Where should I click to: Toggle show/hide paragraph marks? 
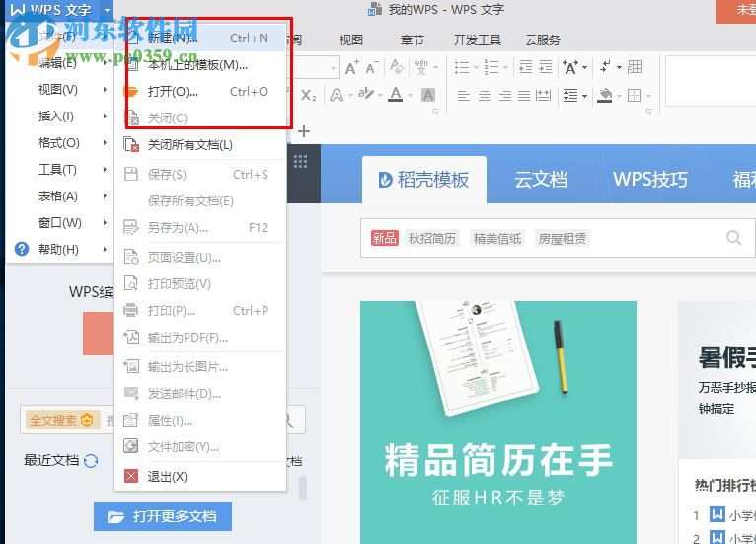click(x=606, y=67)
